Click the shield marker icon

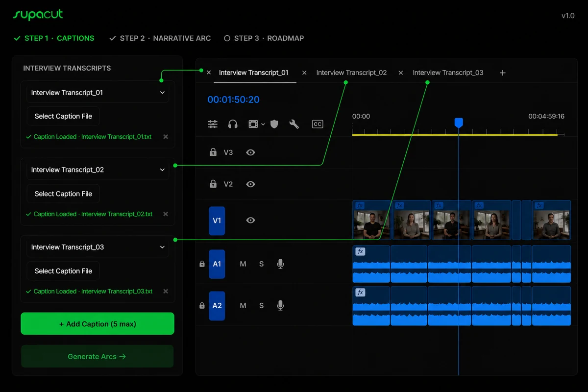[x=274, y=124]
